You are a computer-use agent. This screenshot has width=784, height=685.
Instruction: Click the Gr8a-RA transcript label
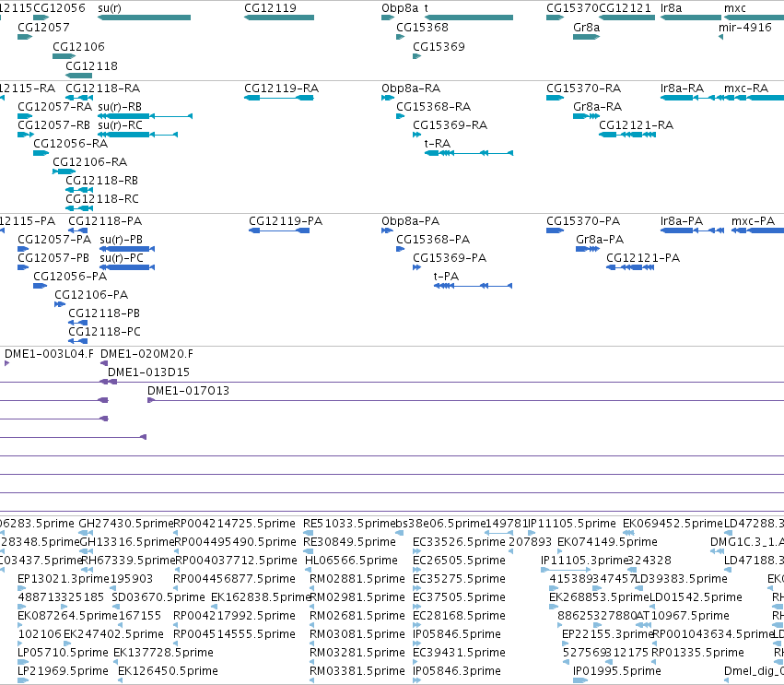pyautogui.click(x=598, y=107)
